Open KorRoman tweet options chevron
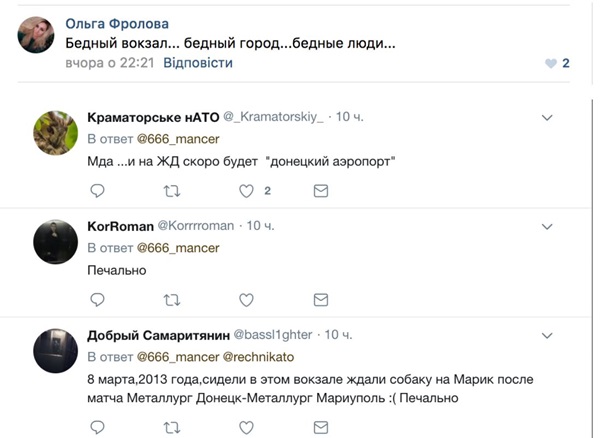Viewport: 610px width, 438px height. tap(547, 227)
